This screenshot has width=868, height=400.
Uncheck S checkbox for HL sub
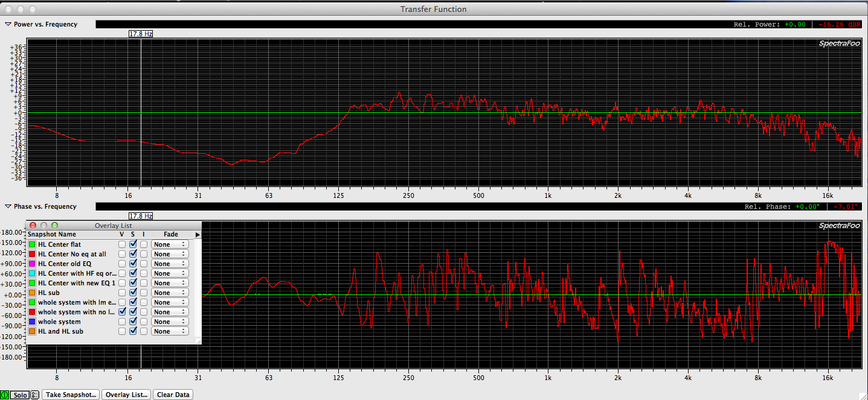133,293
